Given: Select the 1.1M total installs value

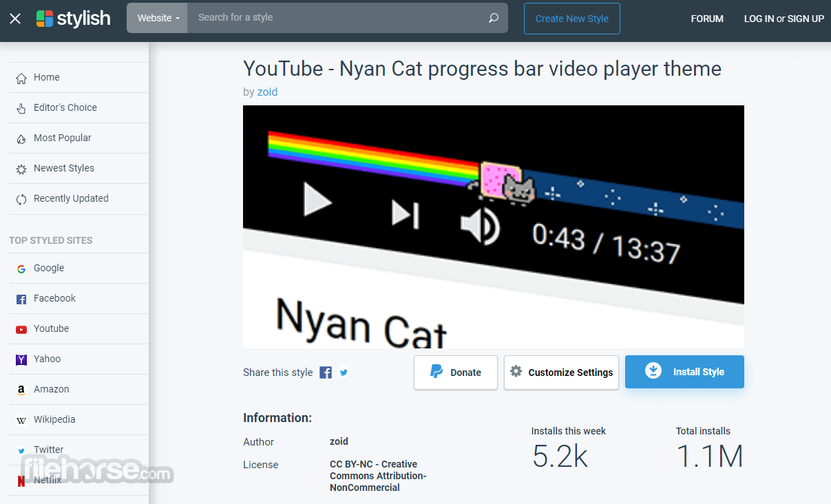Looking at the screenshot, I should (x=710, y=456).
